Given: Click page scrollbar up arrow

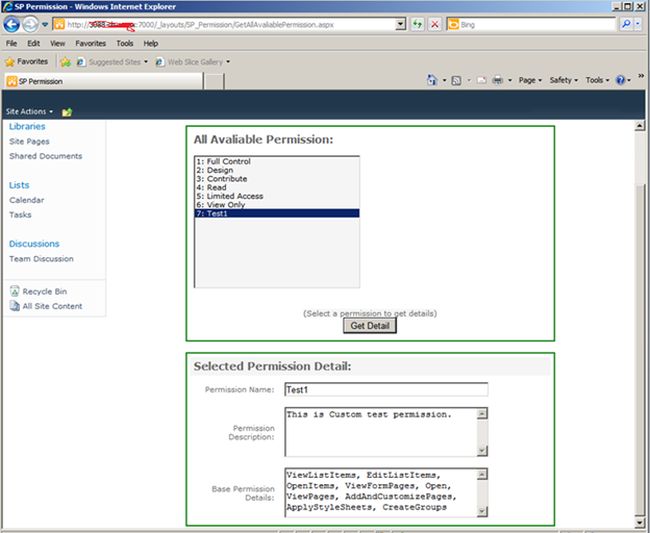Looking at the screenshot, I should pyautogui.click(x=640, y=126).
